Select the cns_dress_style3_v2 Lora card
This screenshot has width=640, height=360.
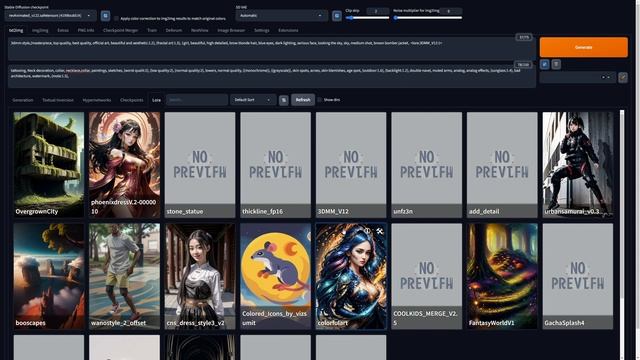[x=200, y=276]
